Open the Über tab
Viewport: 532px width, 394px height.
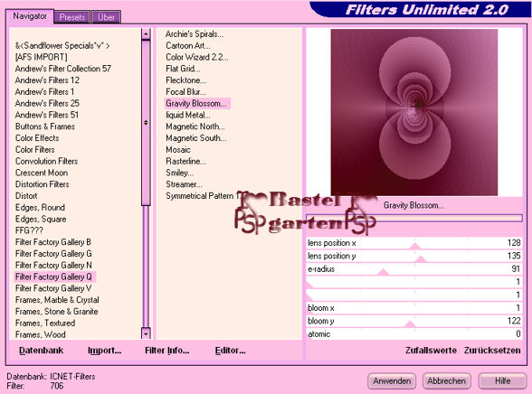[x=106, y=17]
